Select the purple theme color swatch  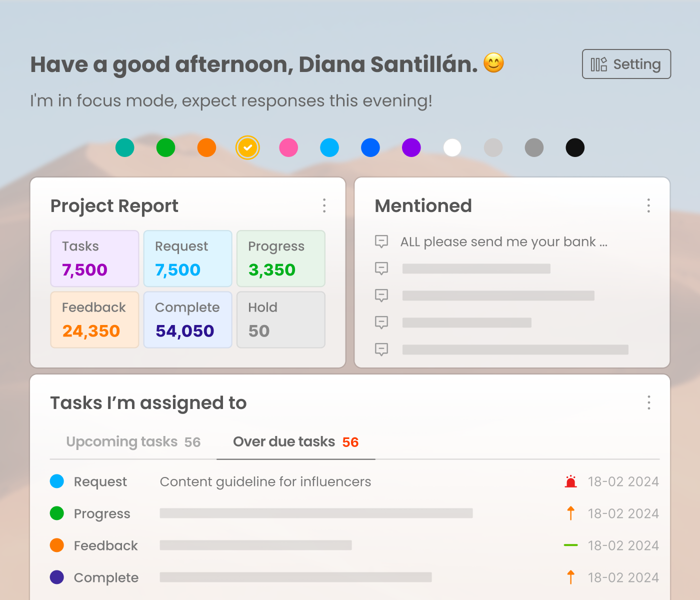(x=411, y=147)
